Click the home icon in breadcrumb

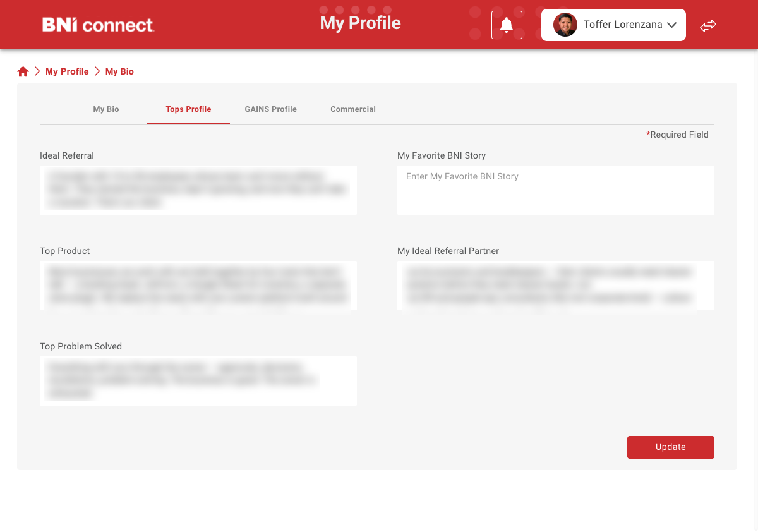click(23, 71)
